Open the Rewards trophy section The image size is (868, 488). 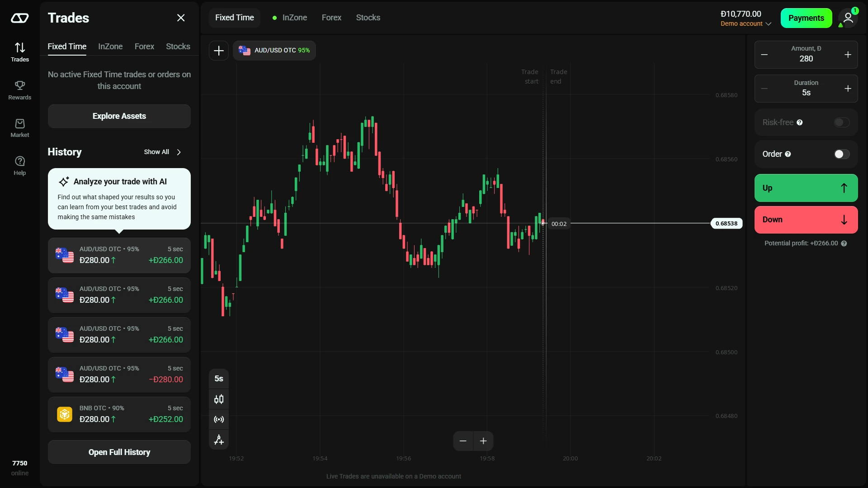point(20,90)
